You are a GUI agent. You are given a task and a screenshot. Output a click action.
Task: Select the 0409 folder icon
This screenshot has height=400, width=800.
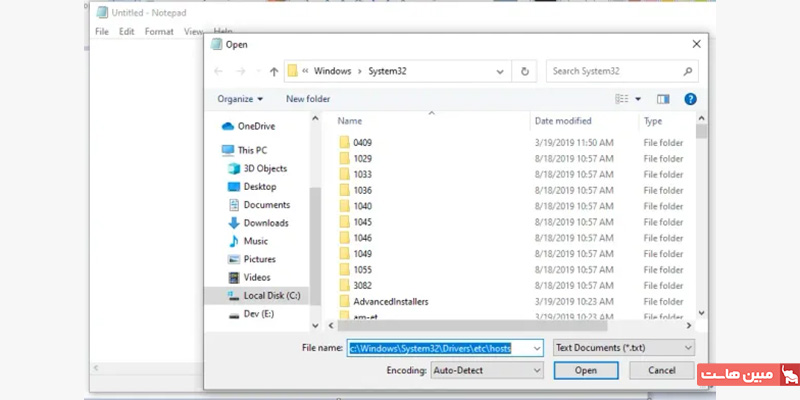[x=345, y=142]
